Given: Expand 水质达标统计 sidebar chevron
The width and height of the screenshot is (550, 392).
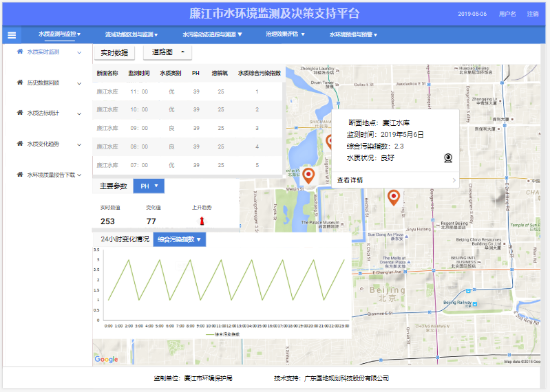Looking at the screenshot, I should pos(79,114).
